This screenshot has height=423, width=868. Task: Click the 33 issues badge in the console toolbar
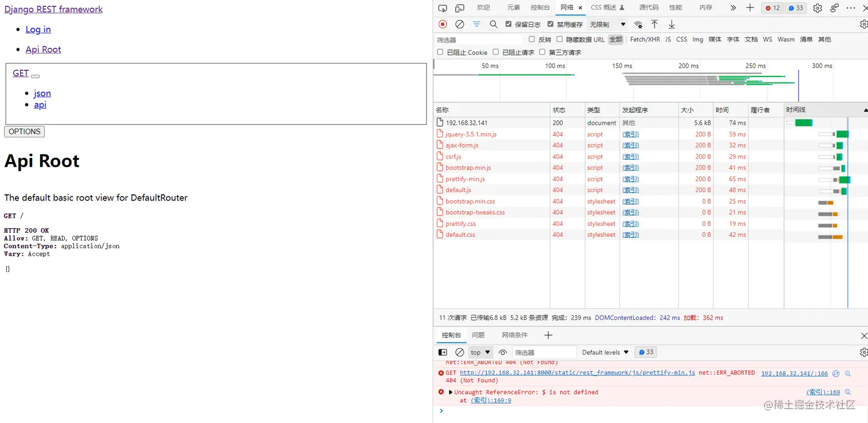point(646,352)
